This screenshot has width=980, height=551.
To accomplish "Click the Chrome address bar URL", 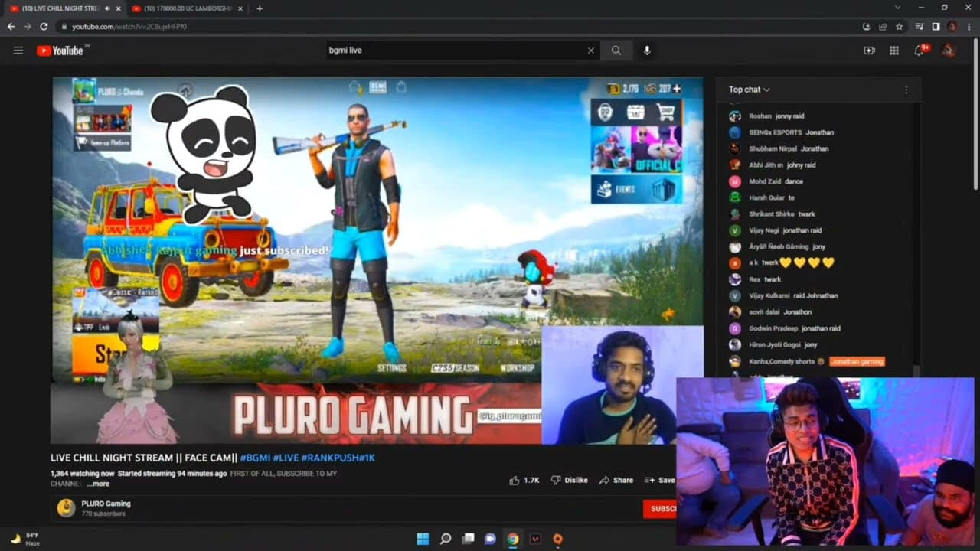I will pyautogui.click(x=129, y=27).
